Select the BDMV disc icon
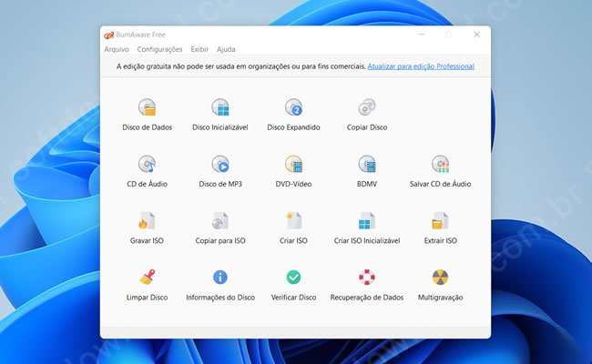Image resolution: width=592 pixels, height=364 pixels. point(367,164)
